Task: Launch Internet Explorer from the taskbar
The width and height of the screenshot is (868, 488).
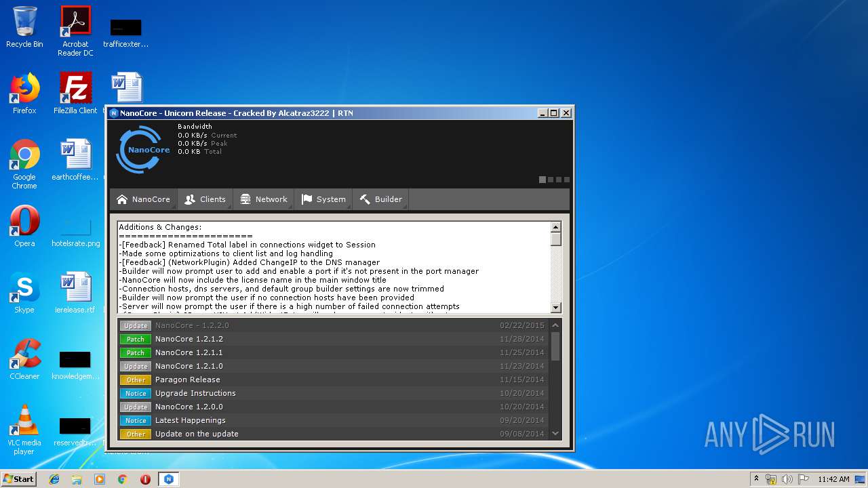Action: click(54, 479)
